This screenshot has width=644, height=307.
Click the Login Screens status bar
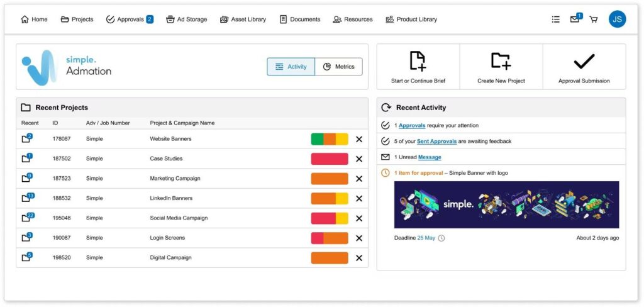coord(330,238)
